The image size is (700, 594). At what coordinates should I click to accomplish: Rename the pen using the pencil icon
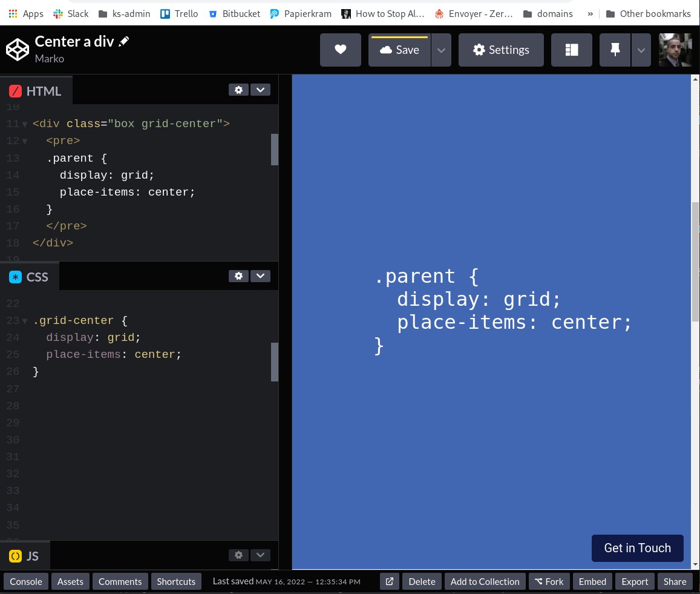(123, 41)
